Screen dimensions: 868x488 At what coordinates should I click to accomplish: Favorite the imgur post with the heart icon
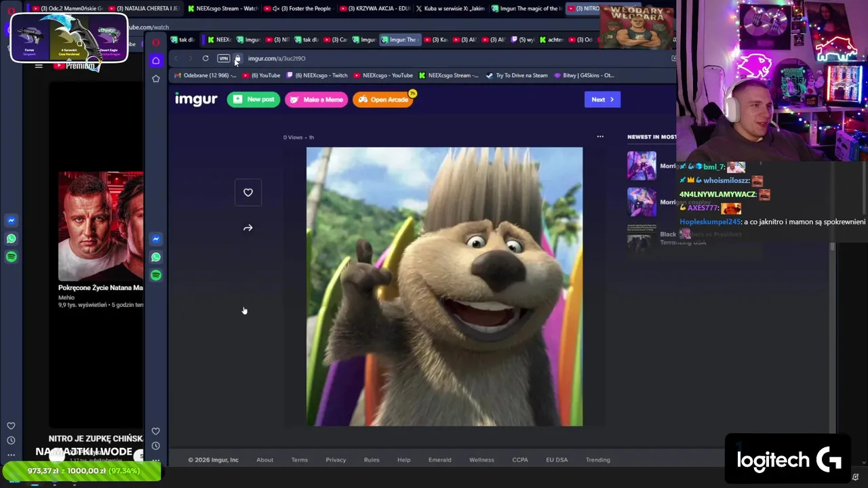click(248, 192)
